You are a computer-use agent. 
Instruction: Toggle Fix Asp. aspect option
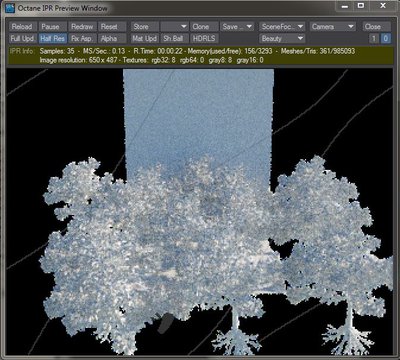click(82, 38)
